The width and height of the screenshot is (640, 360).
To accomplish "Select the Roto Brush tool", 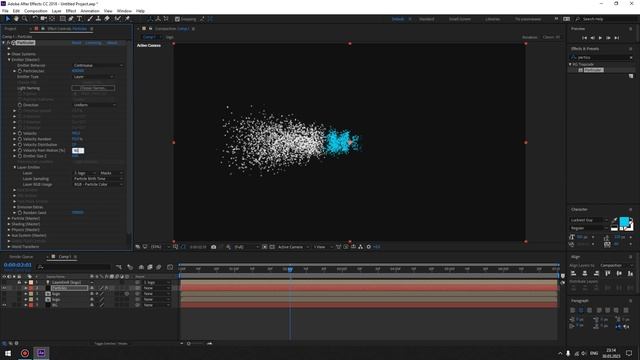I will [118, 19].
